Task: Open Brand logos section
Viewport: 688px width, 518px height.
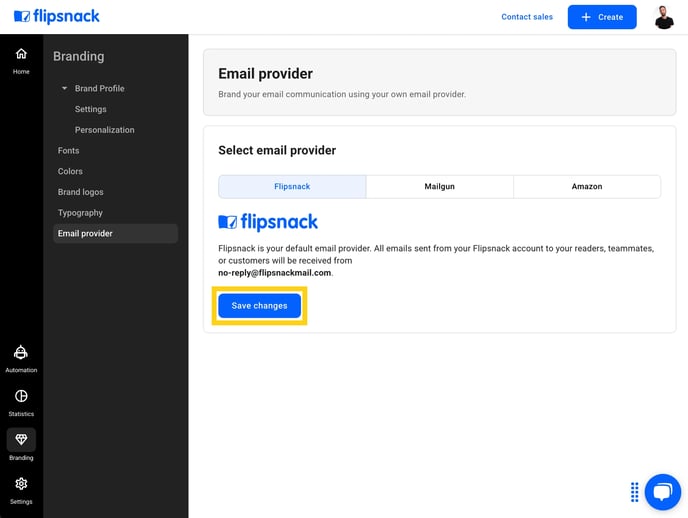Action: point(81,192)
